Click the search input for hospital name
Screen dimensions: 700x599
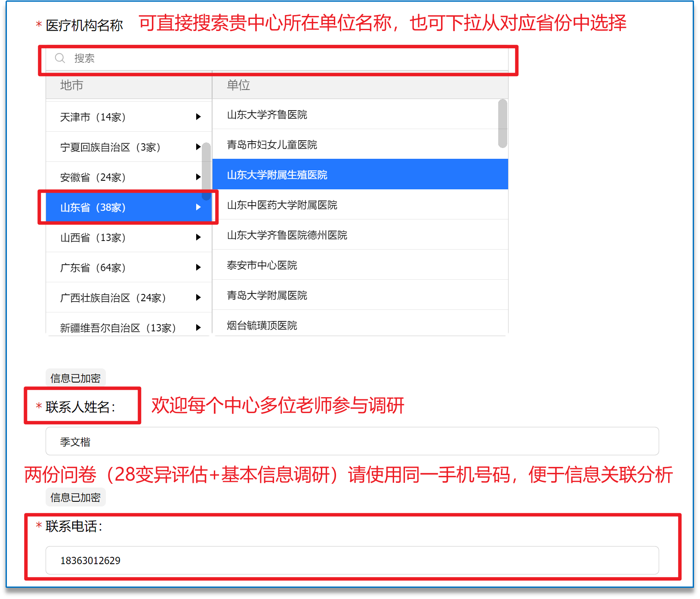pos(284,58)
